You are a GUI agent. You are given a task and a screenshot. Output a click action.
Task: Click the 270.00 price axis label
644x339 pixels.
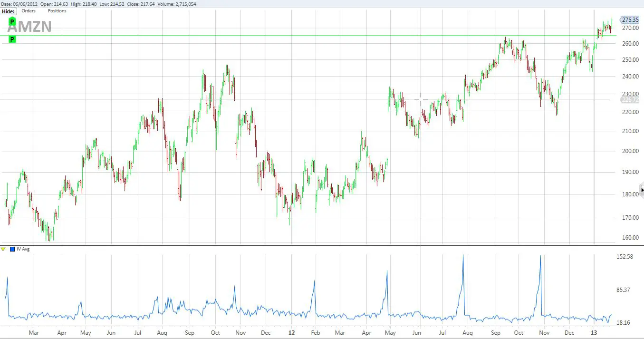631,28
